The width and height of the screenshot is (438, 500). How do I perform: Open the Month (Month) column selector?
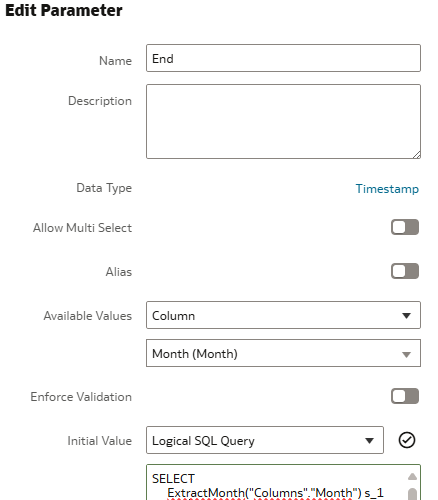(x=283, y=353)
